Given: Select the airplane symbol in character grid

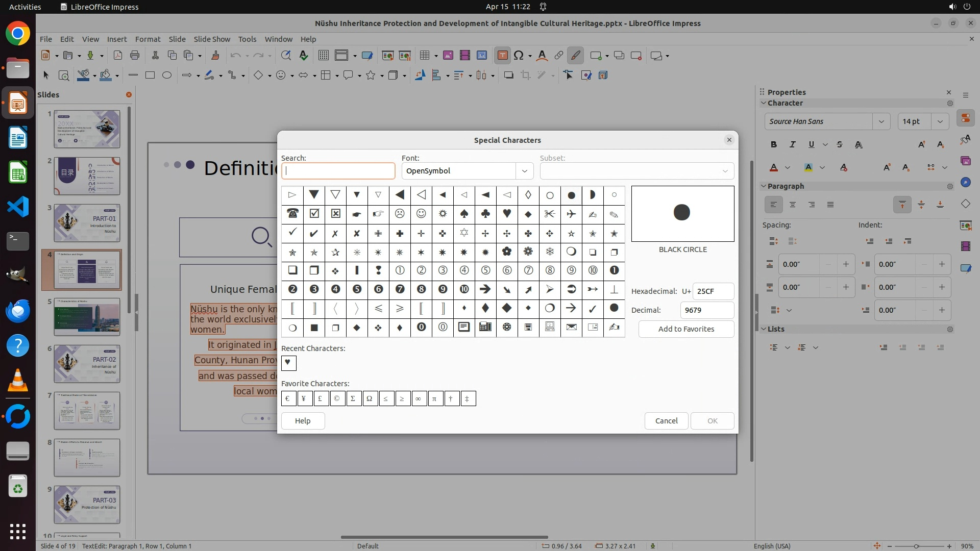Looking at the screenshot, I should tap(571, 214).
